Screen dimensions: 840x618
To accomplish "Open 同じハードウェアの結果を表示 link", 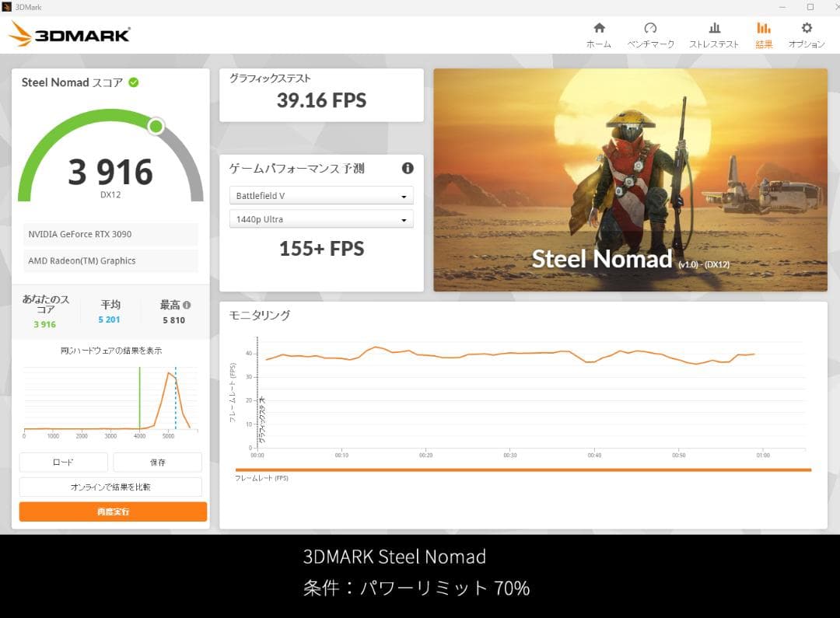I will point(110,351).
